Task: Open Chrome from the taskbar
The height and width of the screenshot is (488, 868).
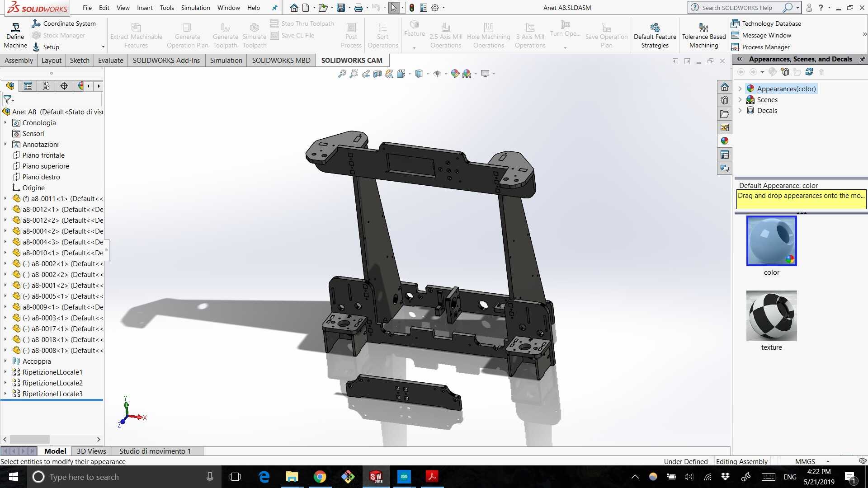Action: 320,477
